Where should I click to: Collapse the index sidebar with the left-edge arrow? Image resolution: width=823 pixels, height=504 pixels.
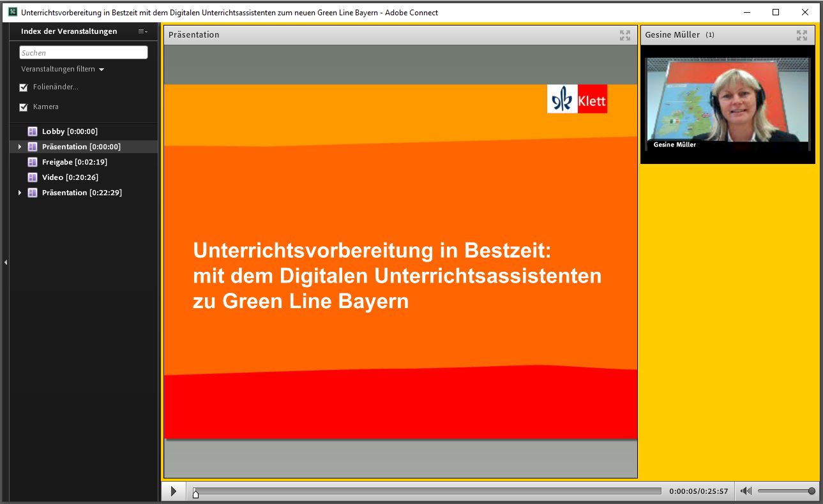coord(5,262)
